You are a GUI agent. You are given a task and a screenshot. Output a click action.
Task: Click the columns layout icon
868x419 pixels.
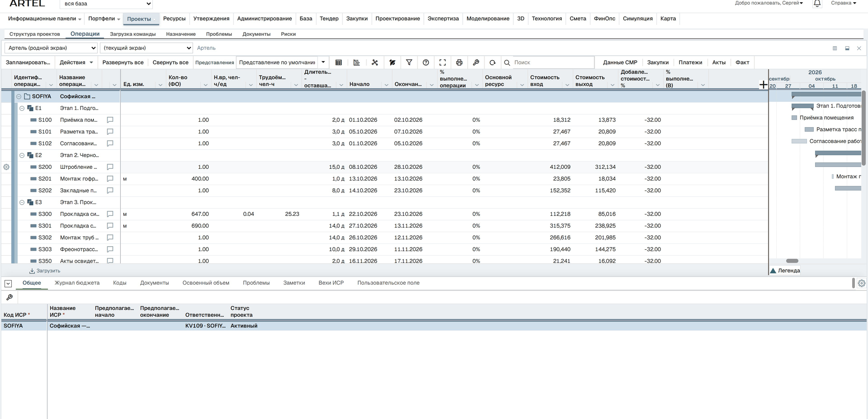[x=835, y=48]
